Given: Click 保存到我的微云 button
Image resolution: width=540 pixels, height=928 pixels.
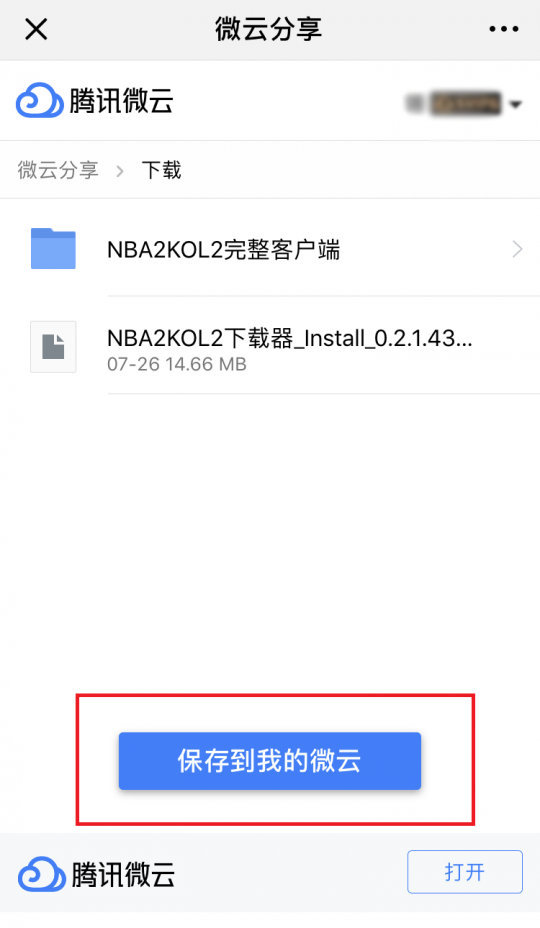Looking at the screenshot, I should (270, 761).
